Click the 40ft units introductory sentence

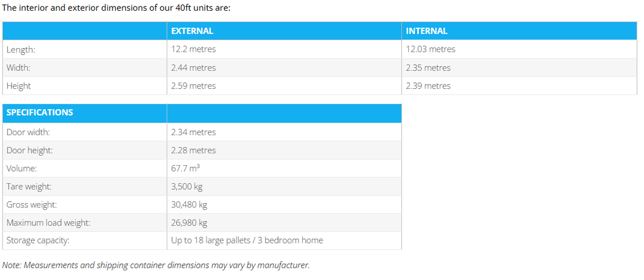click(116, 8)
